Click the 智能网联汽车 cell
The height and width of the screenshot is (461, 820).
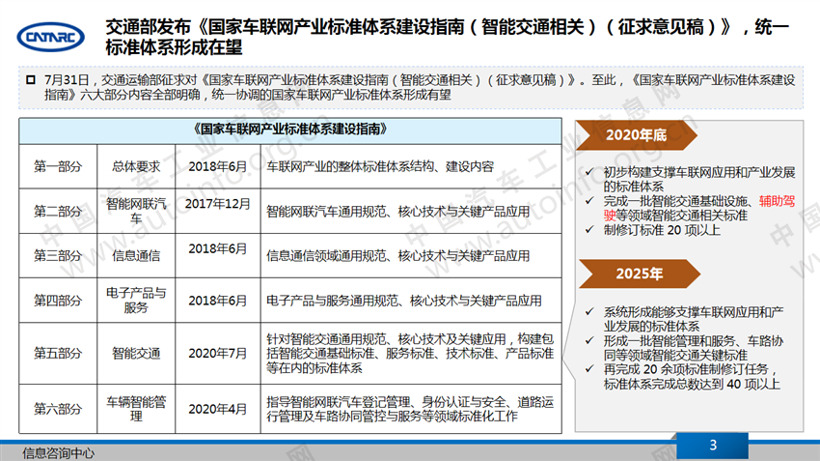136,211
